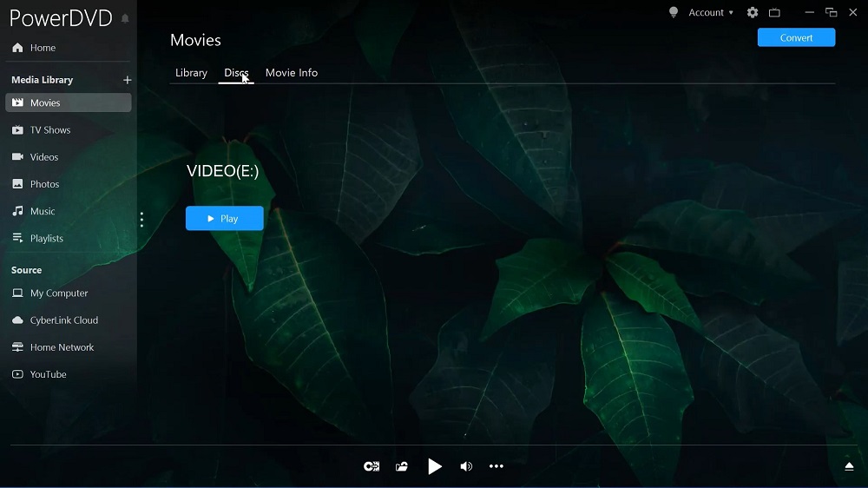Add new media with the plus icon
Screen dimensions: 868x488
[128, 80]
